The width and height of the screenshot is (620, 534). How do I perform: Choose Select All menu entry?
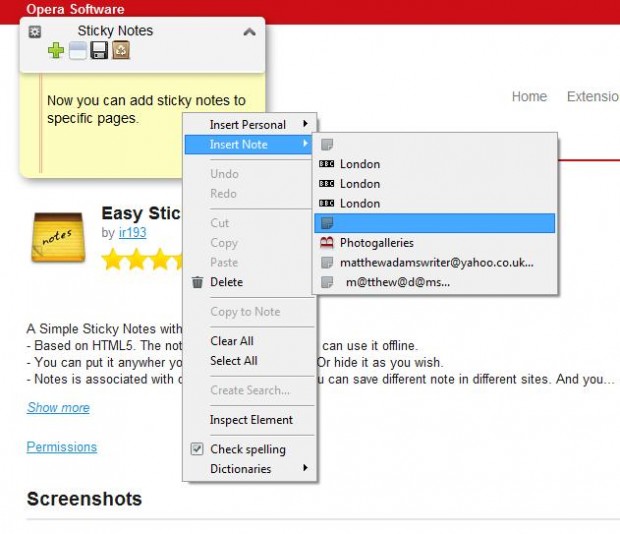[250, 360]
